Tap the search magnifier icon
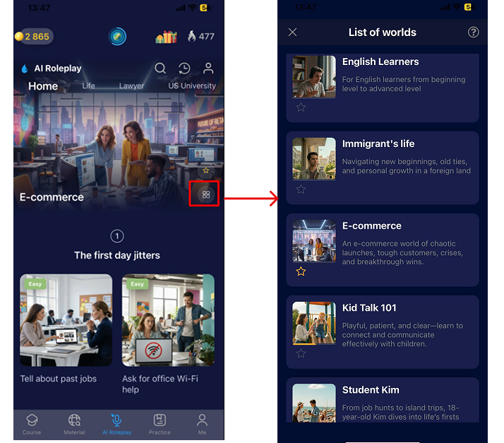The width and height of the screenshot is (504, 443). click(160, 69)
